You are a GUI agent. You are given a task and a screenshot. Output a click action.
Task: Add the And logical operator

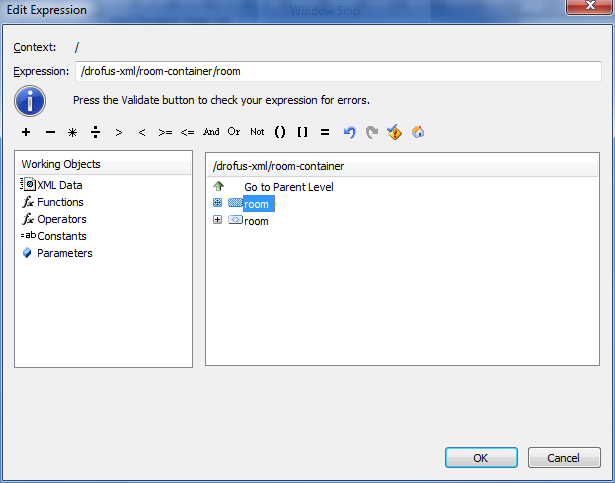point(211,132)
